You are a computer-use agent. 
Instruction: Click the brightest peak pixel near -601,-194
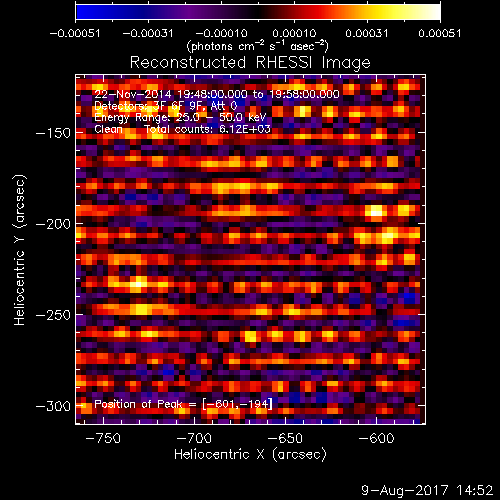[x=376, y=211]
